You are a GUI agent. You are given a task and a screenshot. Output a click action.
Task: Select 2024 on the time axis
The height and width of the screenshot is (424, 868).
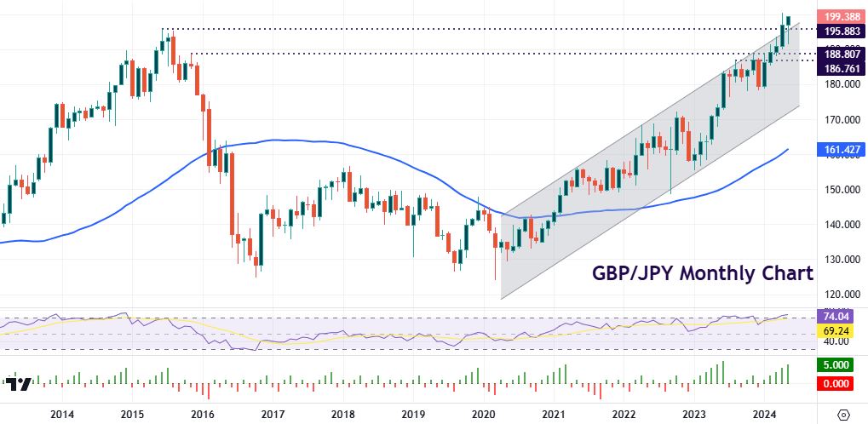pyautogui.click(x=765, y=414)
